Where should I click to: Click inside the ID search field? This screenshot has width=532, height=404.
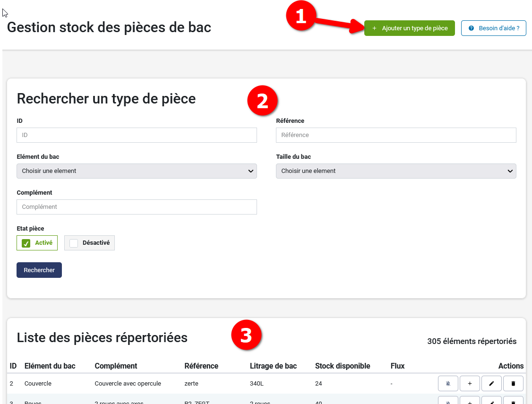[x=137, y=135]
